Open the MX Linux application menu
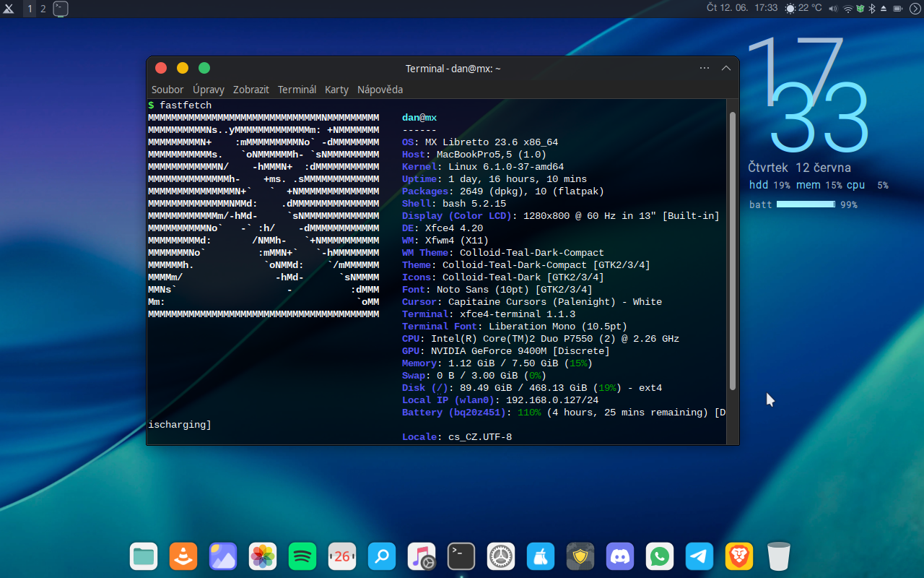The width and height of the screenshot is (924, 578). click(x=9, y=9)
